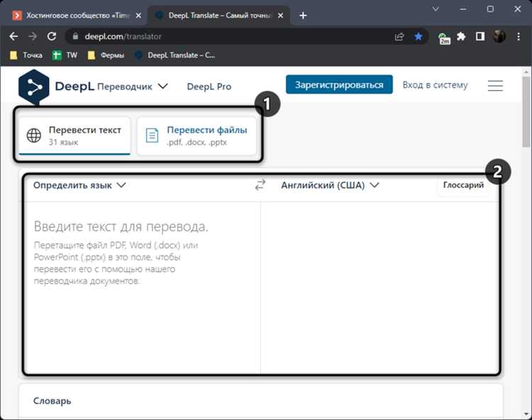
Task: Swap source and target languages
Action: pos(260,185)
